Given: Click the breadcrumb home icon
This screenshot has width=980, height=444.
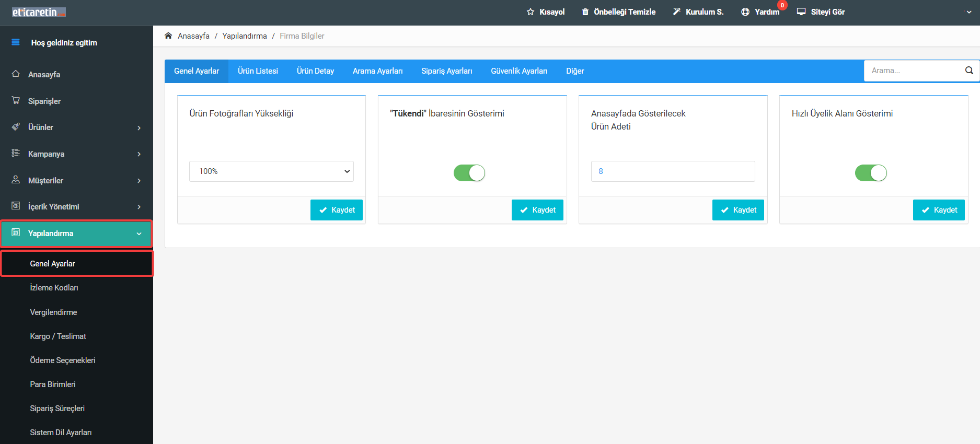Looking at the screenshot, I should click(x=168, y=36).
